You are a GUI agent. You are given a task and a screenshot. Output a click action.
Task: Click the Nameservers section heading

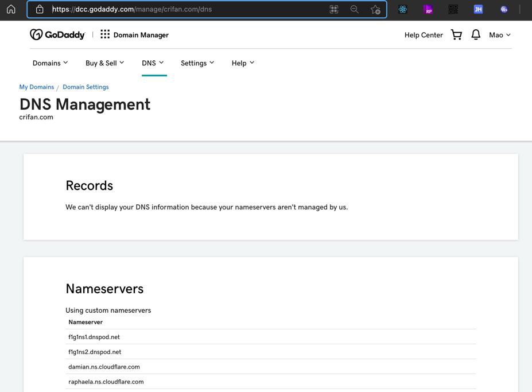pyautogui.click(x=104, y=289)
